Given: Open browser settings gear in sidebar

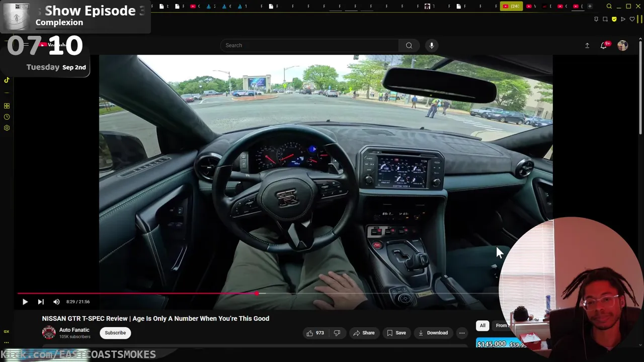Looking at the screenshot, I should [x=7, y=128].
